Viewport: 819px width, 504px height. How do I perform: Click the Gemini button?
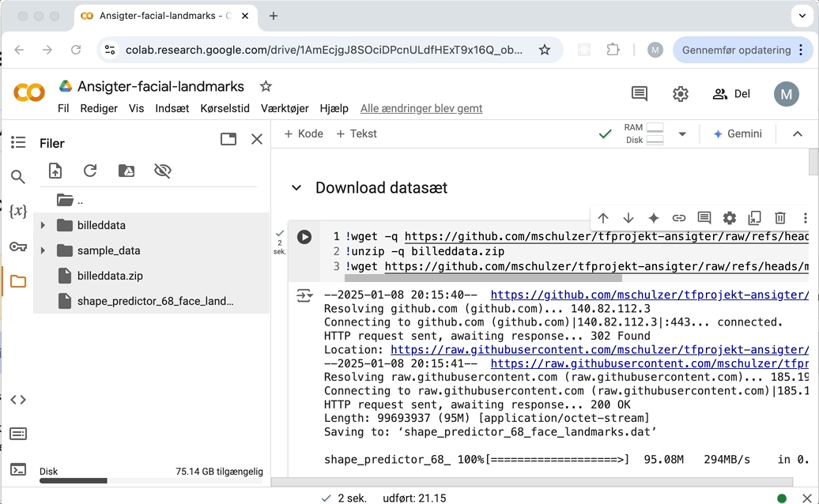738,134
